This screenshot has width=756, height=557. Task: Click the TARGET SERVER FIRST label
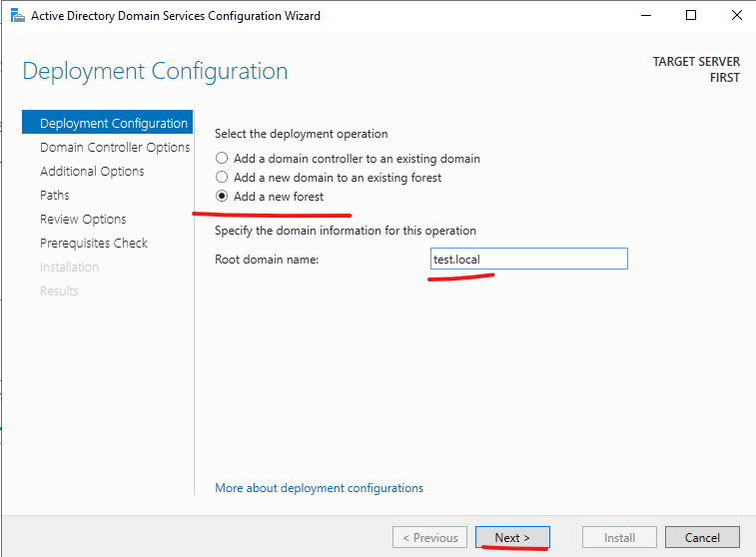click(696, 70)
